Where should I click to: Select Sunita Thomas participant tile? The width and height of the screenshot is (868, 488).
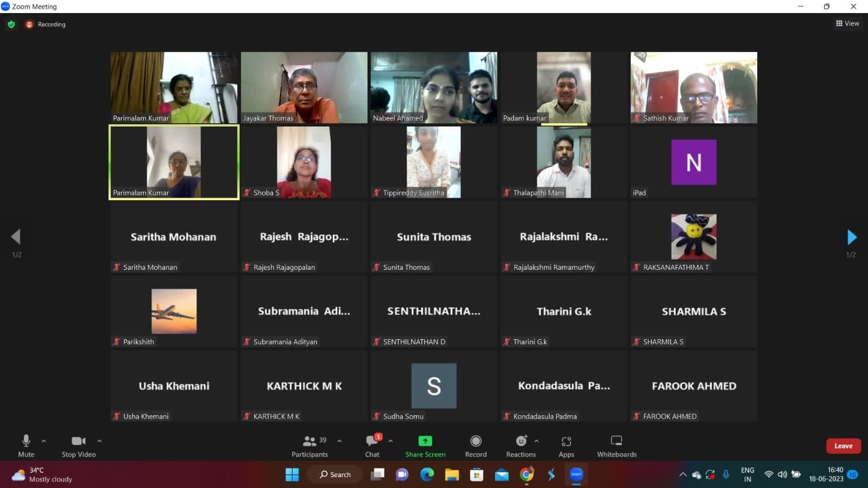[x=434, y=237]
